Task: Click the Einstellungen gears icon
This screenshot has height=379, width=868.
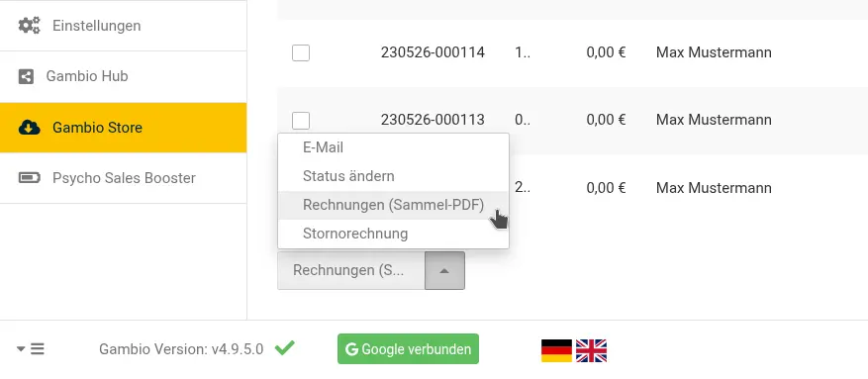Action: [x=29, y=26]
